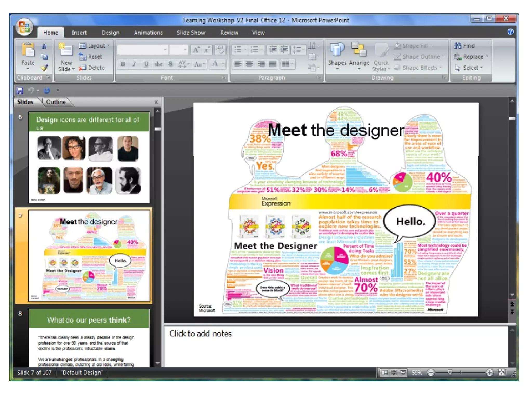Image resolution: width=532 pixels, height=399 pixels.
Task: Click the Format Painter brush icon
Action: pyautogui.click(x=44, y=68)
